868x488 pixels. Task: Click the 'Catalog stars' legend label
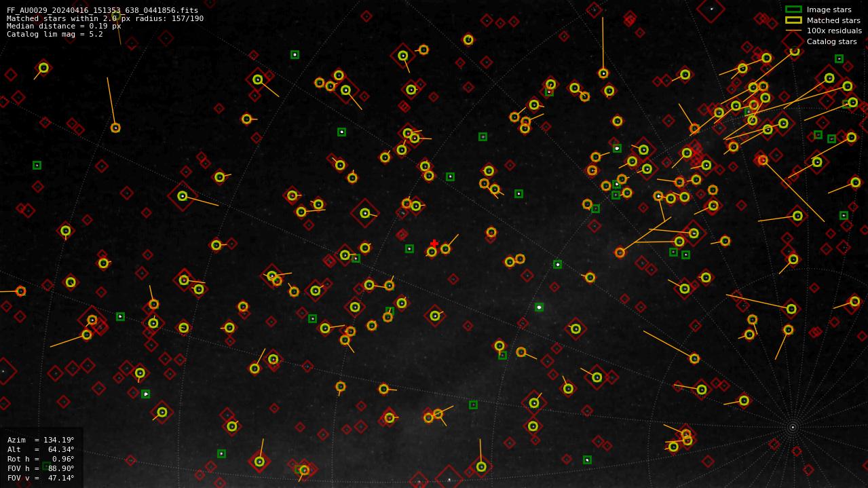(831, 41)
